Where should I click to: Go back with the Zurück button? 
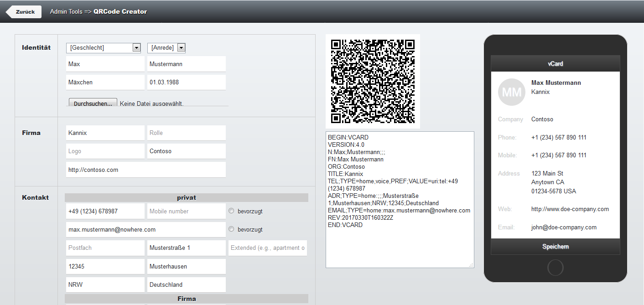[x=24, y=12]
